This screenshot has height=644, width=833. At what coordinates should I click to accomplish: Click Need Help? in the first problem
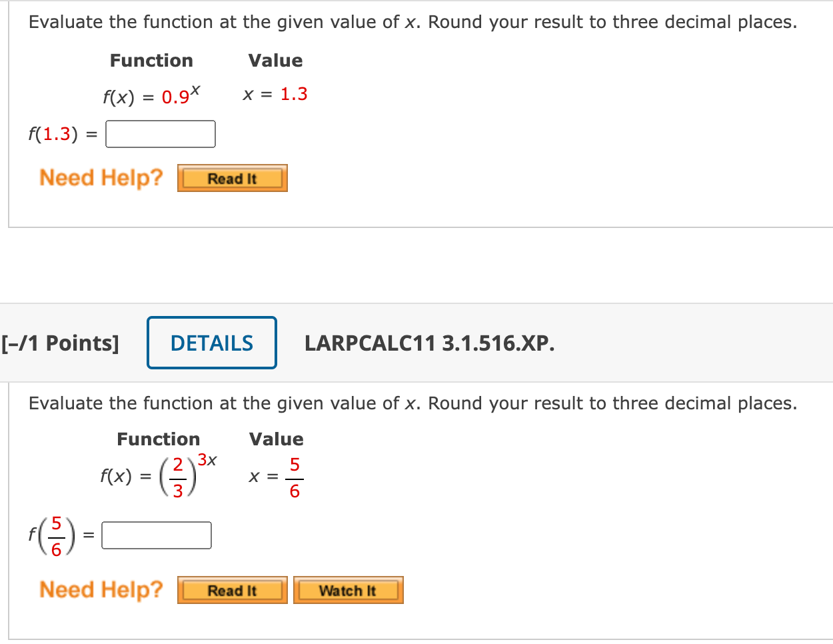(x=101, y=177)
